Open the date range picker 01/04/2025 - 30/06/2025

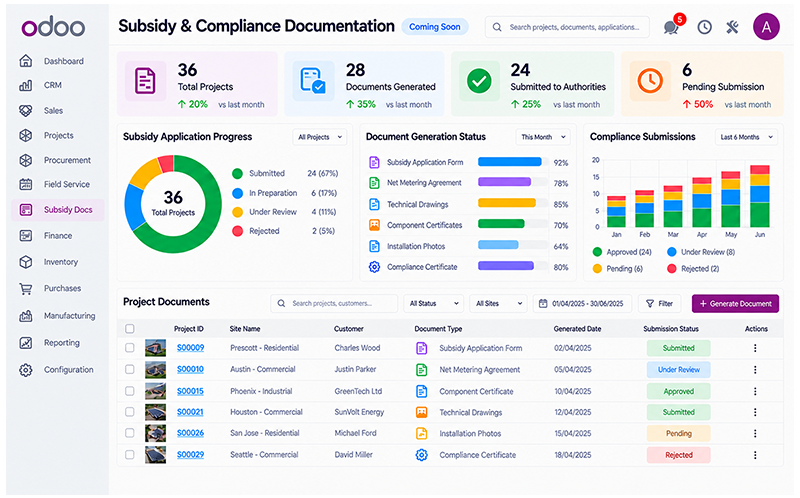[582, 303]
